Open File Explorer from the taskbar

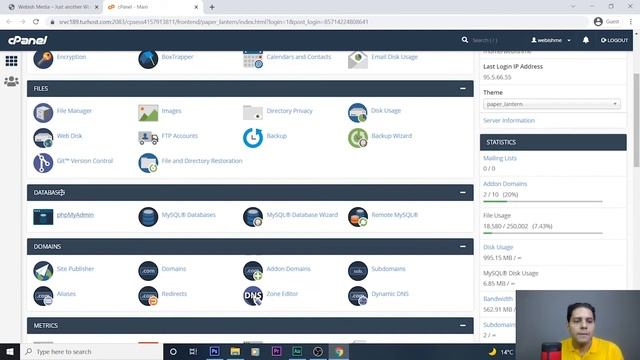[x=235, y=351]
